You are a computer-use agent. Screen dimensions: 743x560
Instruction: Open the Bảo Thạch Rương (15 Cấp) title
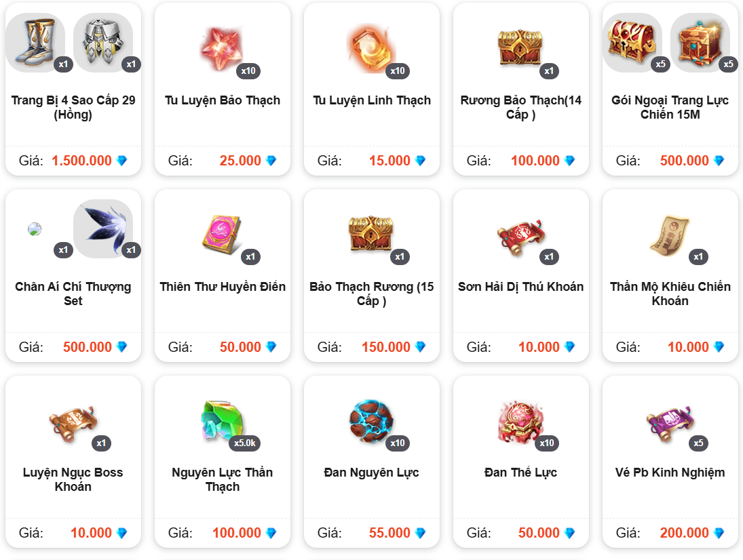pos(372,294)
